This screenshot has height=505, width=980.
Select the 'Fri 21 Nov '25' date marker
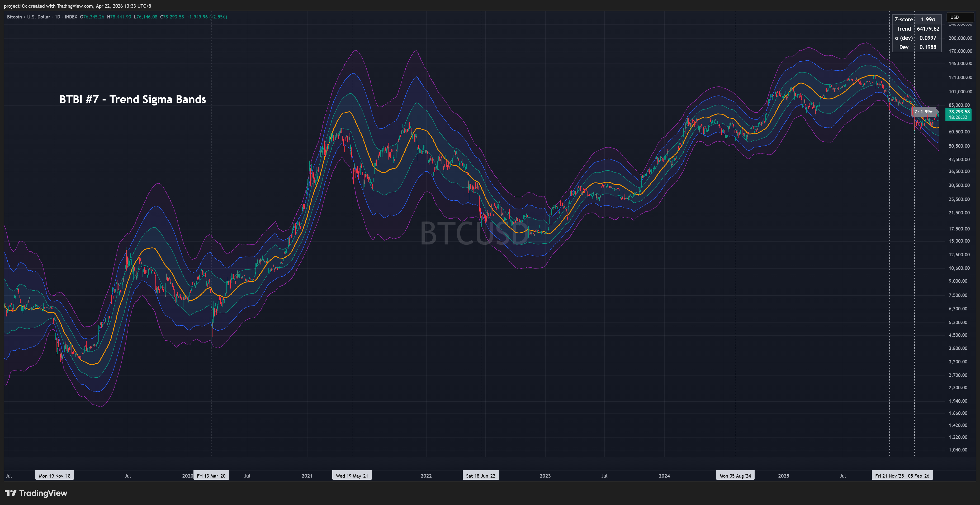[889, 475]
